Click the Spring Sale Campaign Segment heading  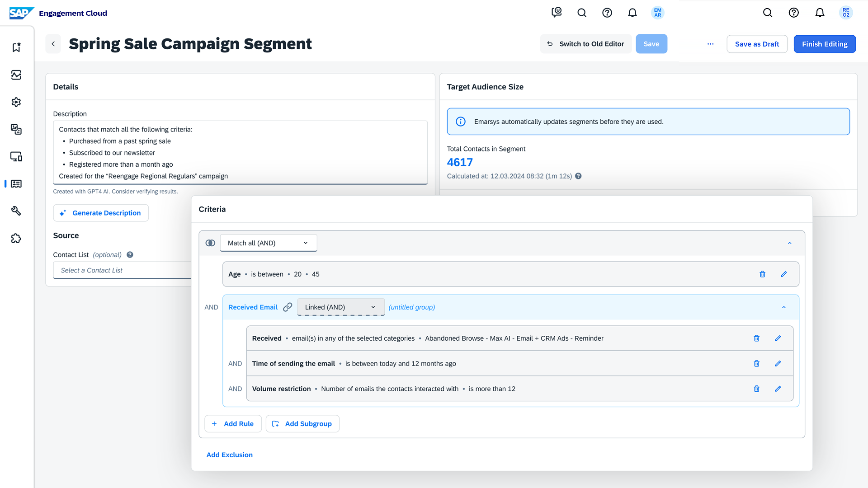tap(190, 44)
